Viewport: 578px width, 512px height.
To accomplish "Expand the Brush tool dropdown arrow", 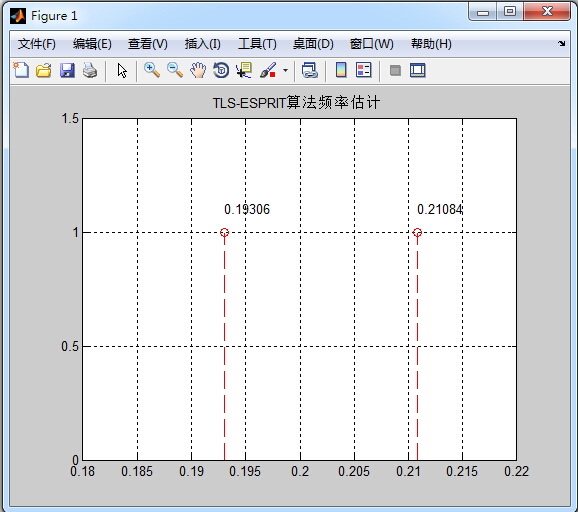I will pos(285,70).
